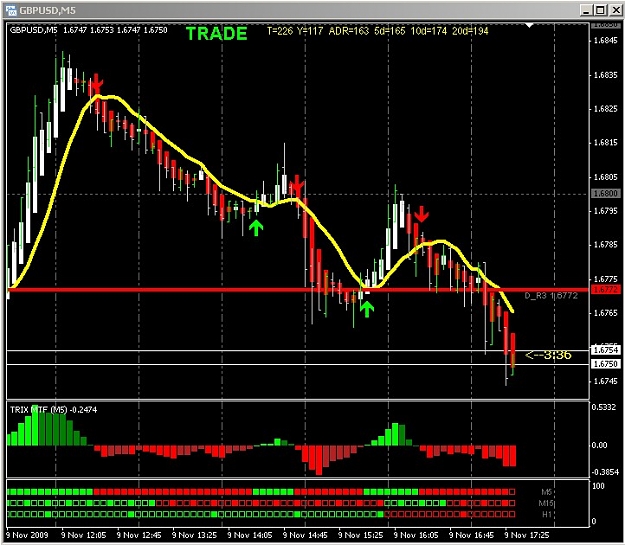Viewport: 625px width, 545px height.
Task: Click the 1.6750 price tag on the axis
Action: (605, 364)
